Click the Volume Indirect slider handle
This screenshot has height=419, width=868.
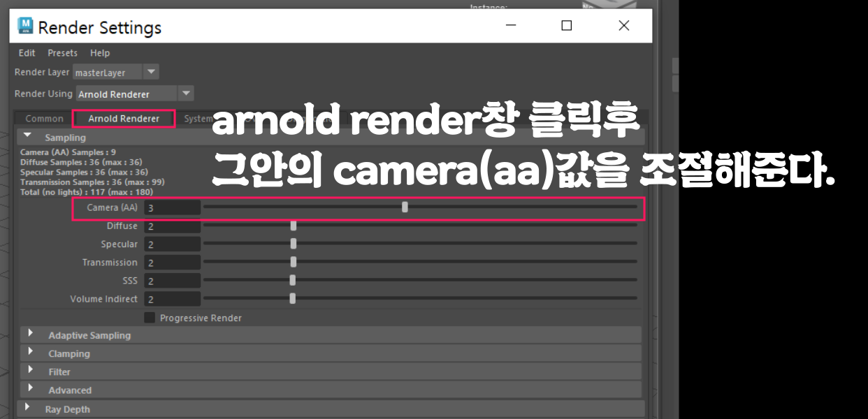click(x=293, y=297)
